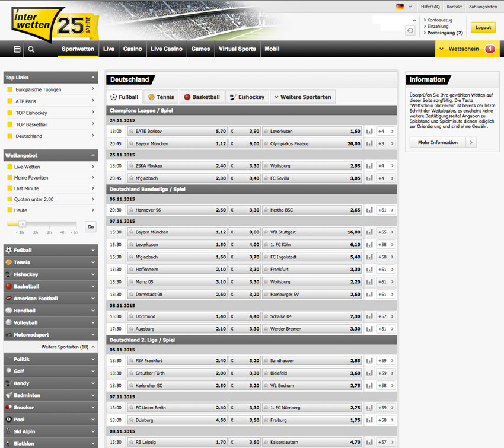Viewport: 504px width, 448px height.
Task: Collapse Weitere Sportarten (18) list in sidebar
Action: (x=93, y=347)
